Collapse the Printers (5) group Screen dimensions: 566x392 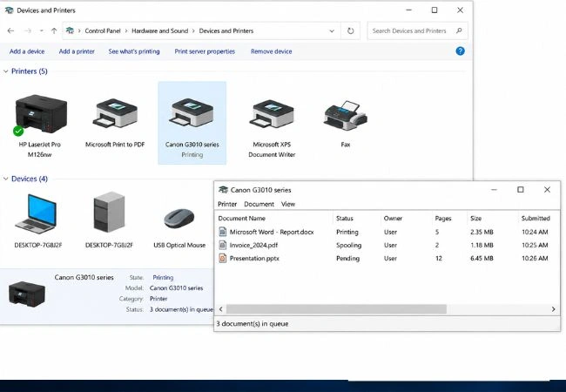[x=6, y=71]
